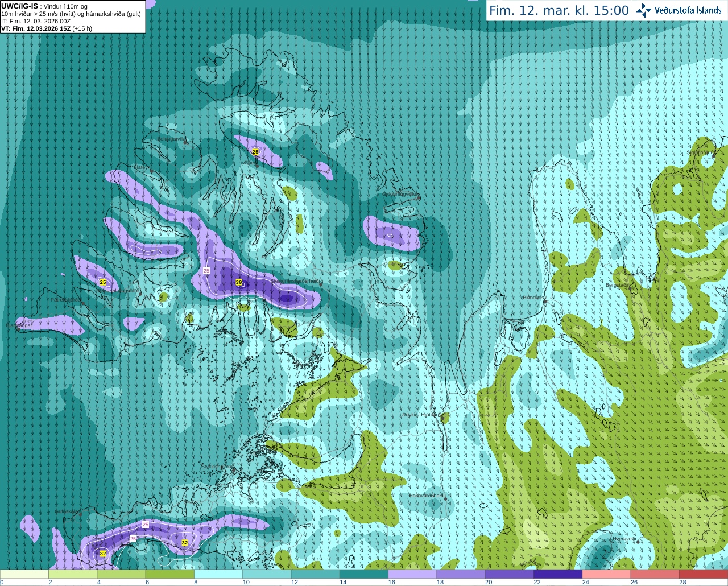728x586 pixels.
Task: Click the Bíldudalsflugvöllur station label
Action: (x=119, y=291)
